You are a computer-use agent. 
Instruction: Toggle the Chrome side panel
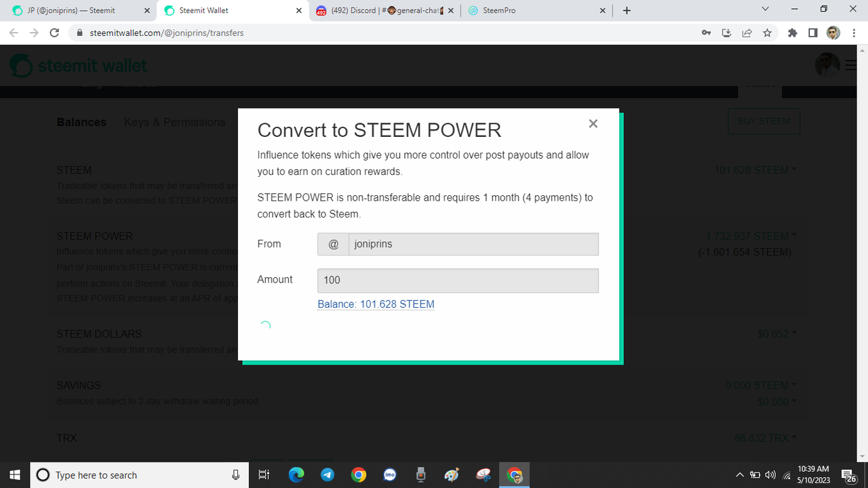tap(812, 33)
